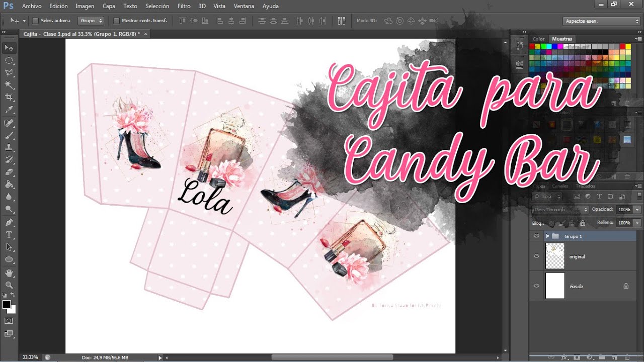Open the Pass Through blend mode dropdown
This screenshot has height=362, width=644.
tap(560, 210)
